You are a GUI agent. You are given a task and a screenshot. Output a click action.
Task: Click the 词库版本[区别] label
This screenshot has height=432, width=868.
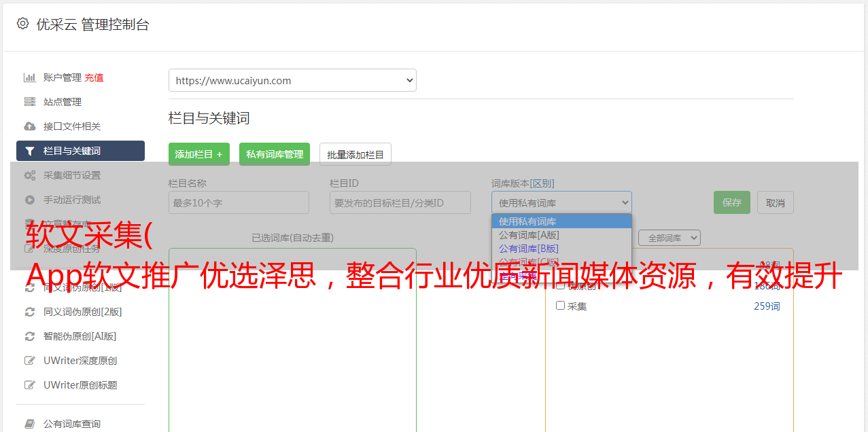pos(523,183)
